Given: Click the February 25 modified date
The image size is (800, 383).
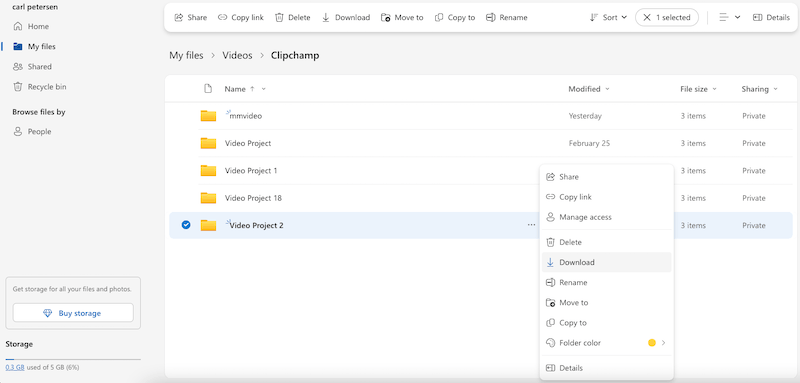Looking at the screenshot, I should (x=589, y=143).
